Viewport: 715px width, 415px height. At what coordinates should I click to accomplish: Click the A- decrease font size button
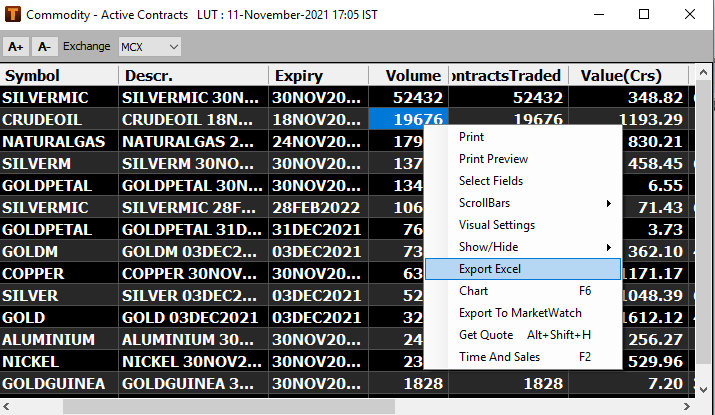tap(45, 47)
